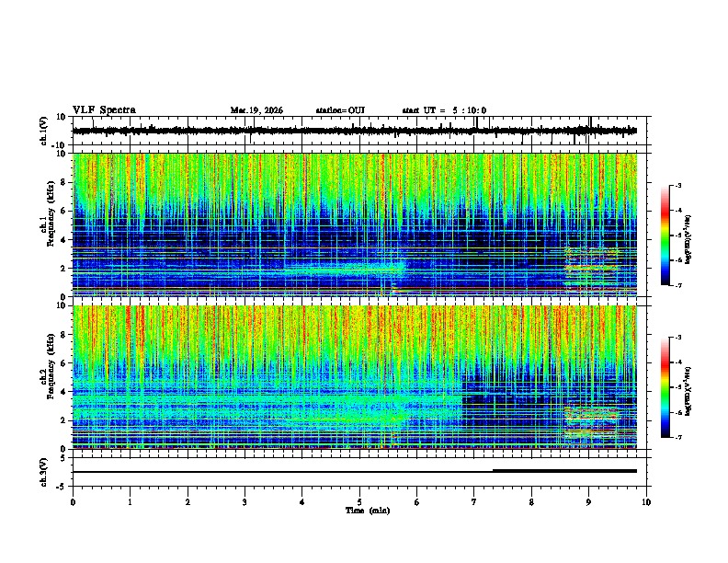The width and height of the screenshot is (728, 563).
Task: Click the time axis tick label "5"
Action: [x=359, y=501]
